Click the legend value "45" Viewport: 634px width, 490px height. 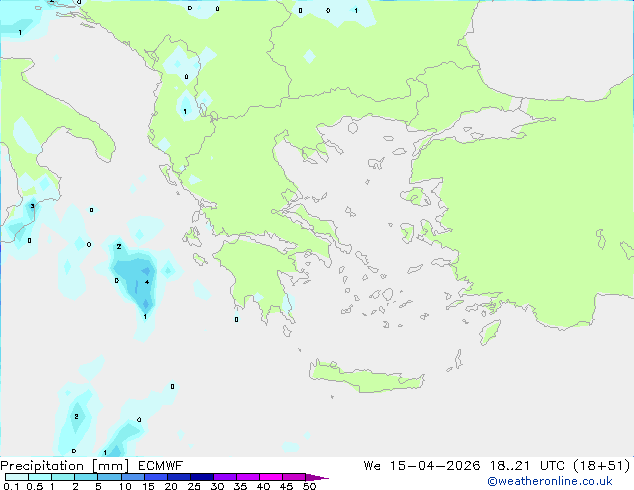[286, 486]
